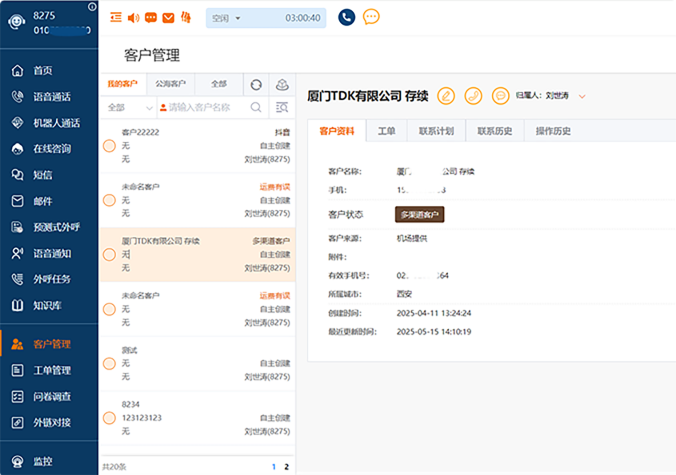
Task: Open the 空闲 agent status dropdown
Action: pyautogui.click(x=227, y=18)
